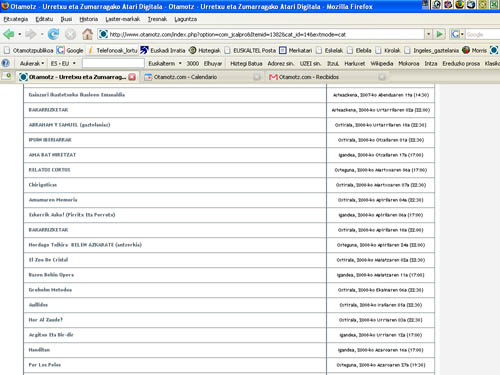Click the UZEI sin. toolbar button

pyautogui.click(x=310, y=63)
